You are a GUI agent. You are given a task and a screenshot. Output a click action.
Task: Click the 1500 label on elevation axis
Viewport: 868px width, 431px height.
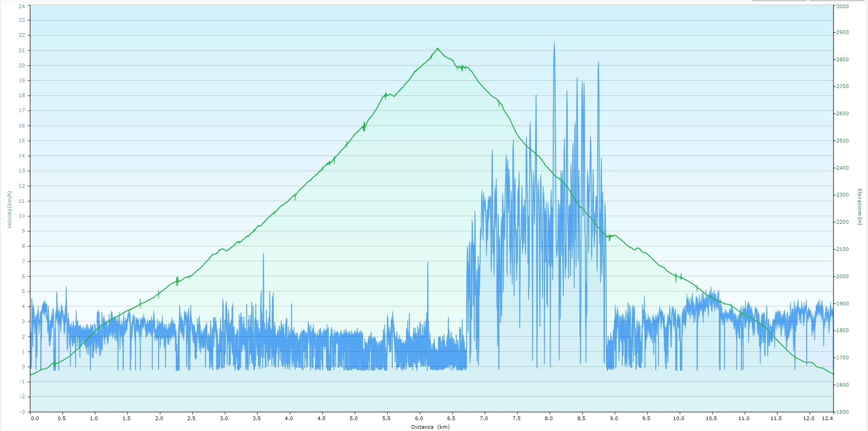tap(843, 412)
